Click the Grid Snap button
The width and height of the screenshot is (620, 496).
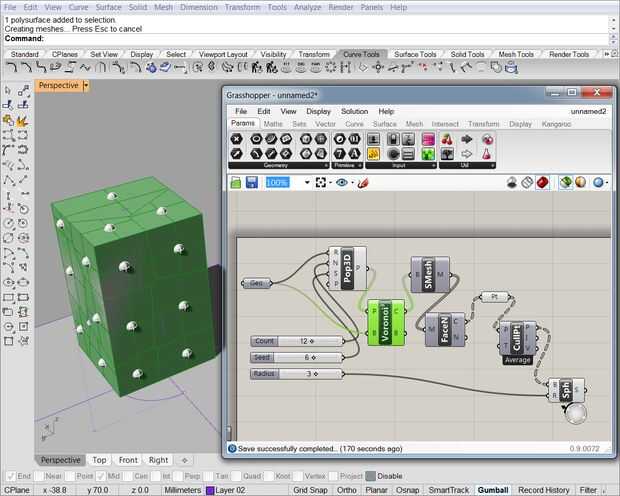[310, 490]
